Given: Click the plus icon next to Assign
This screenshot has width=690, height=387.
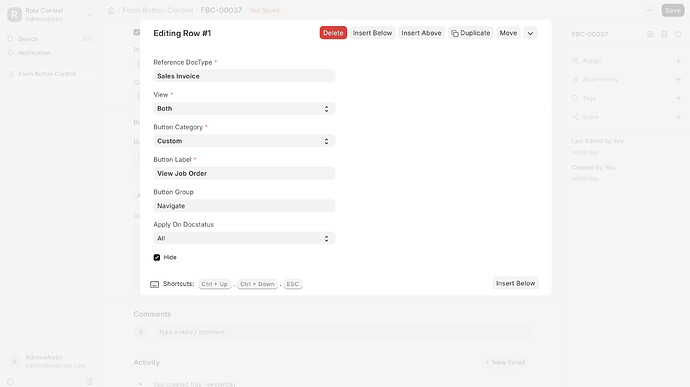Looking at the screenshot, I should pyautogui.click(x=678, y=61).
